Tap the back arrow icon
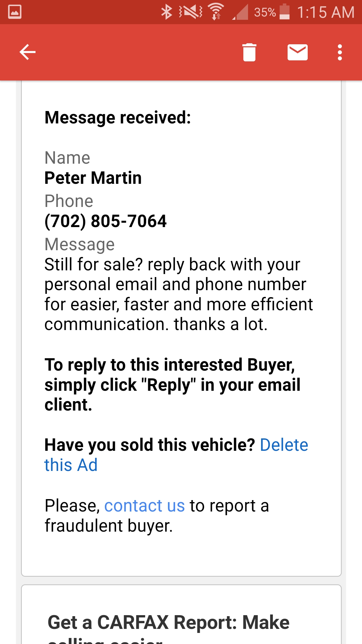The height and width of the screenshot is (644, 362). [x=27, y=52]
